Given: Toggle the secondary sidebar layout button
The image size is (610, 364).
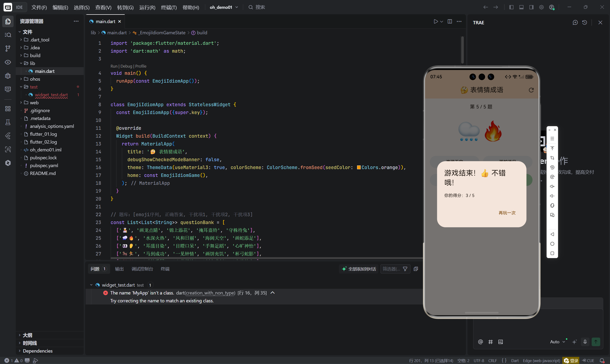Looking at the screenshot, I should [531, 7].
